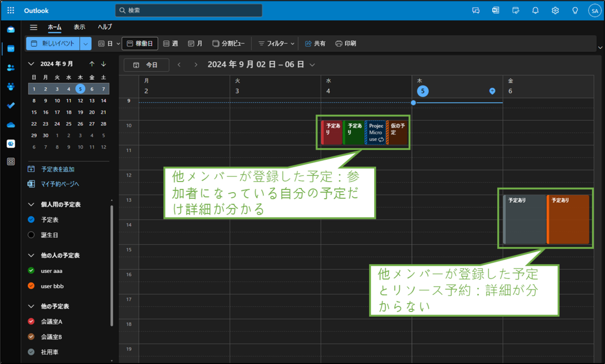This screenshot has height=364, width=605.
Task: Open the Notes icon in the header
Action: pyautogui.click(x=515, y=10)
